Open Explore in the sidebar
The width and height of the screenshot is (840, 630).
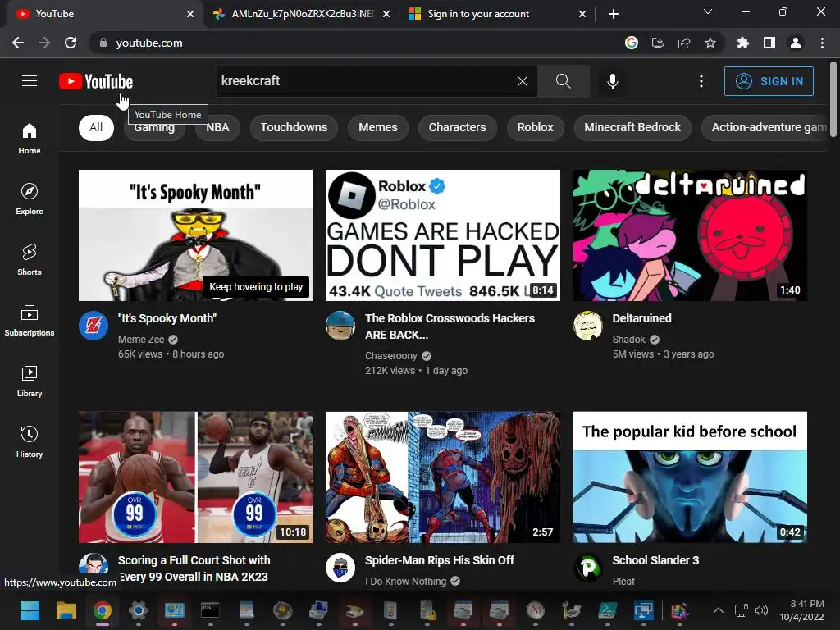(x=30, y=199)
